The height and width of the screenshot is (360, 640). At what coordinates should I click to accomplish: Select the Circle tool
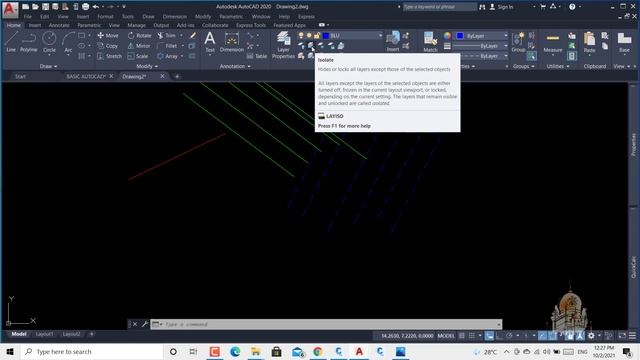49,42
